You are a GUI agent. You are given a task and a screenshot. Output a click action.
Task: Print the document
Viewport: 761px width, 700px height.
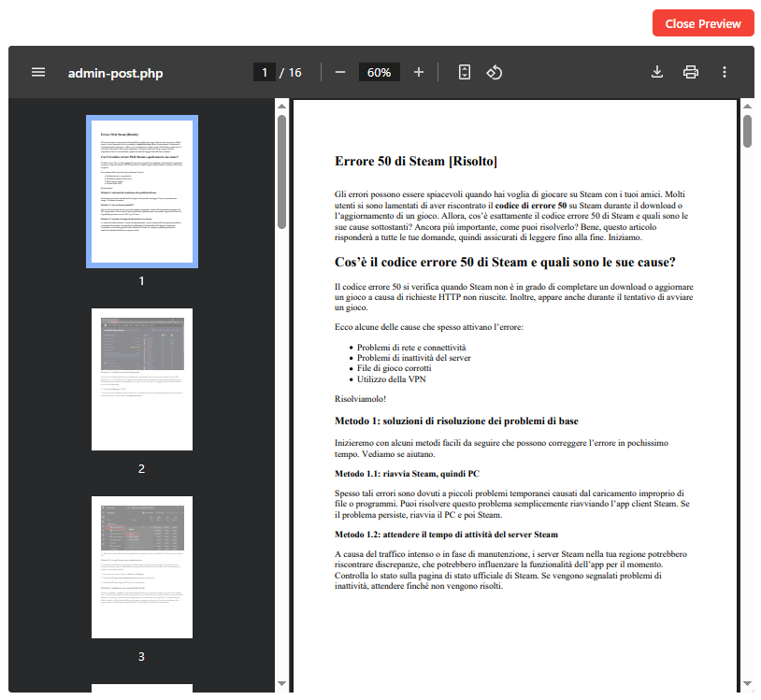tap(691, 72)
